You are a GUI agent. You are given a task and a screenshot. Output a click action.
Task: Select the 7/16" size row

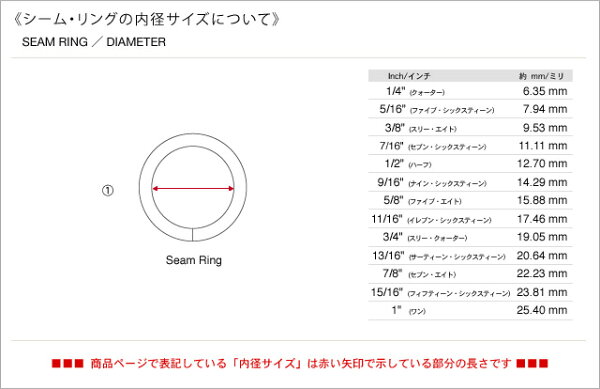(x=470, y=146)
